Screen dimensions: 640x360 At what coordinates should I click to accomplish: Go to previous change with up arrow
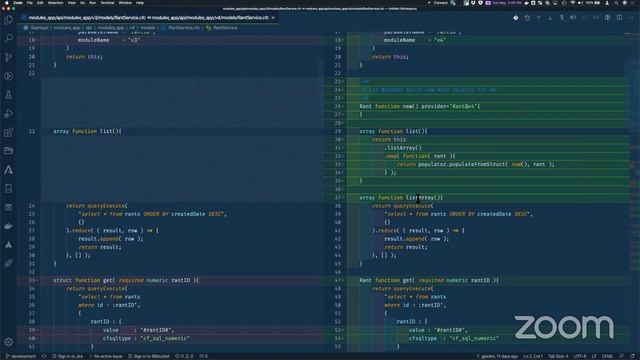pos(539,18)
